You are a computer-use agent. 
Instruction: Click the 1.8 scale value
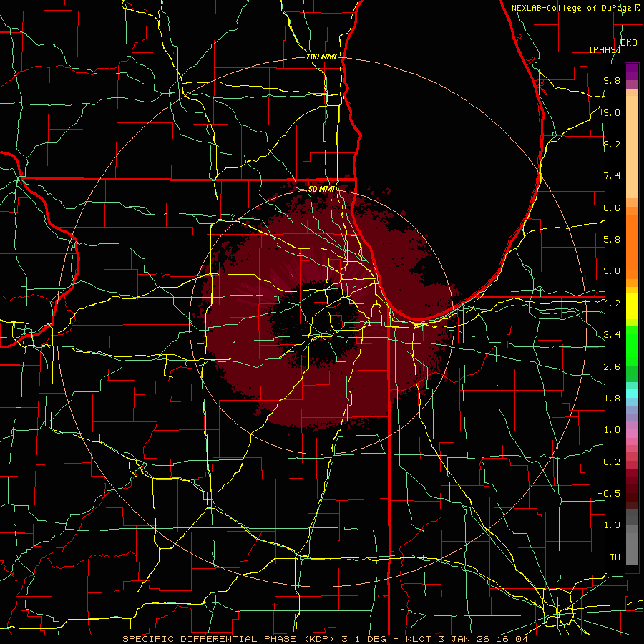pyautogui.click(x=612, y=399)
